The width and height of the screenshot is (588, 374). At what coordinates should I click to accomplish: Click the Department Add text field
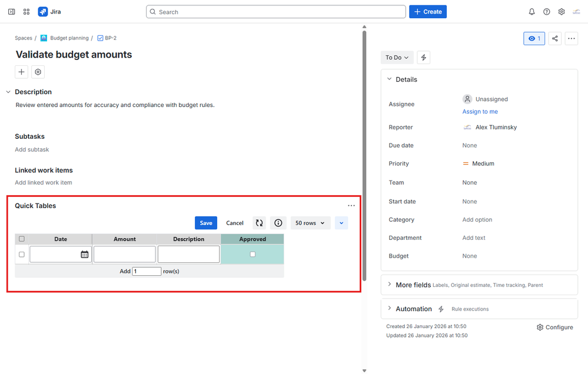(474, 238)
